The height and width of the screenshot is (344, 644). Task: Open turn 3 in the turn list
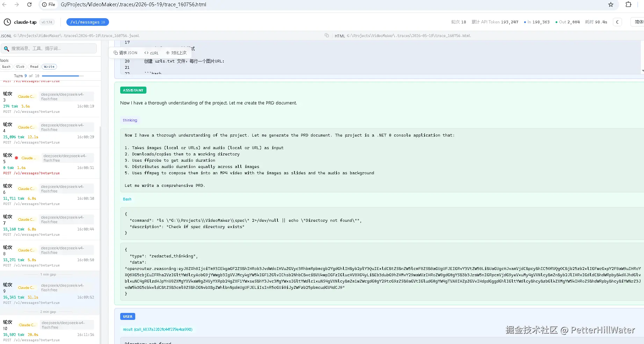50,102
